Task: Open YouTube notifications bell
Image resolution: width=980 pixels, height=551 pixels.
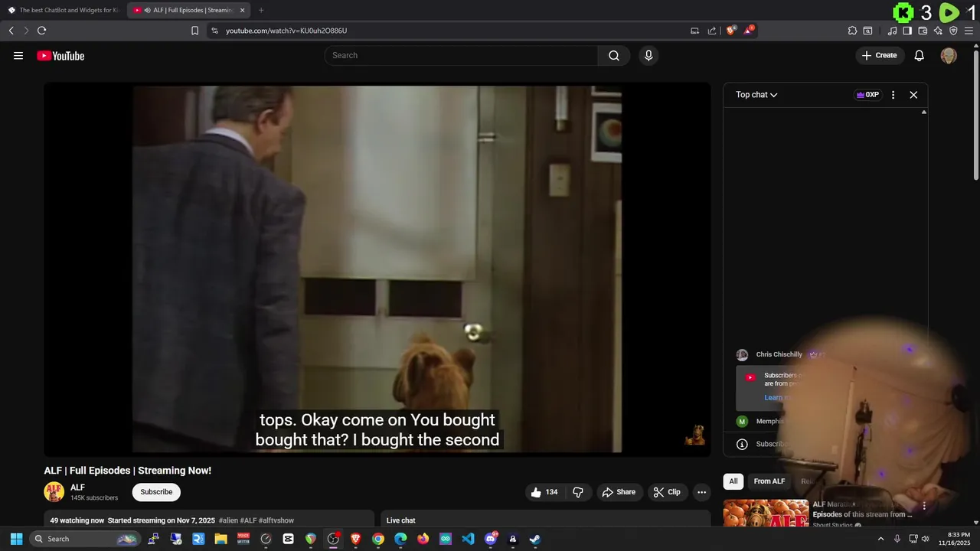Action: [x=920, y=55]
